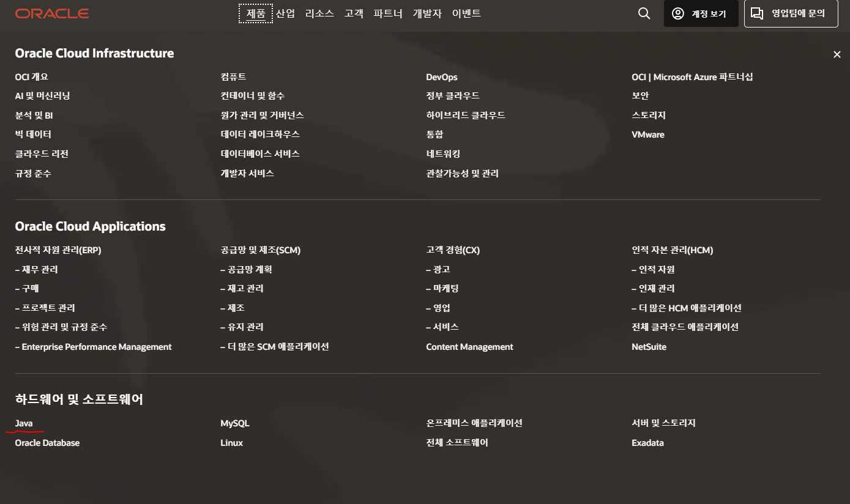The width and height of the screenshot is (850, 504).
Task: Click the Oracle logo
Action: [52, 13]
